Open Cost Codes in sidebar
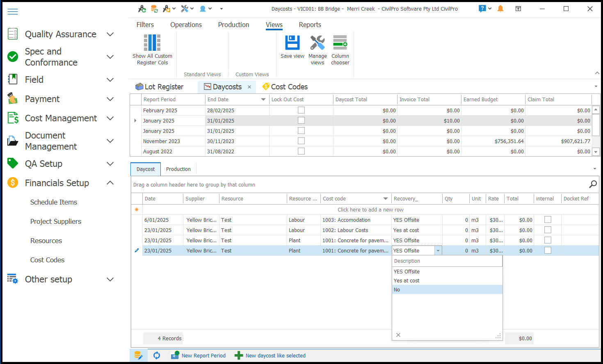Screen dimensions: 603x364 [47, 260]
